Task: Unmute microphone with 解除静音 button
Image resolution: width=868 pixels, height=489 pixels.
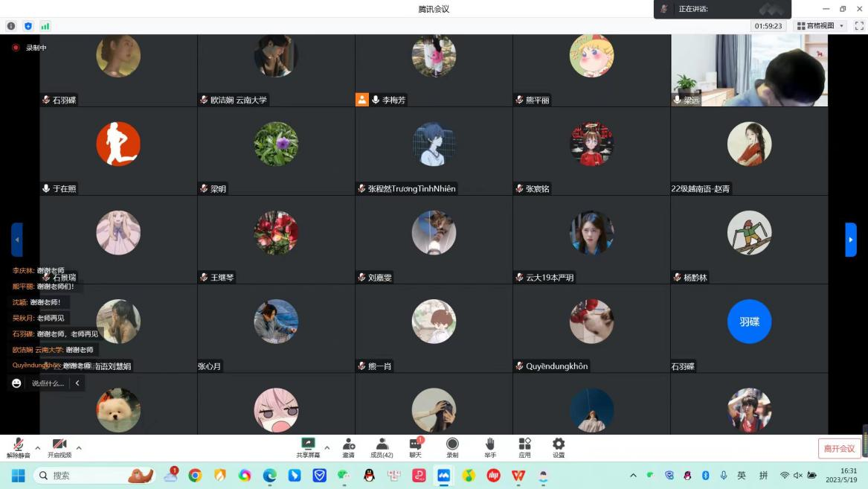Action: [x=18, y=447]
